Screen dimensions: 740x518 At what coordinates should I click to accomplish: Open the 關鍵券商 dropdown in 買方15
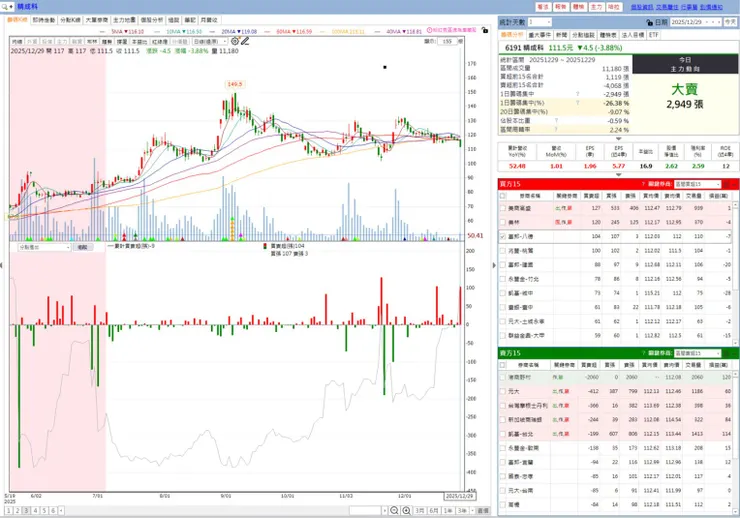697,184
